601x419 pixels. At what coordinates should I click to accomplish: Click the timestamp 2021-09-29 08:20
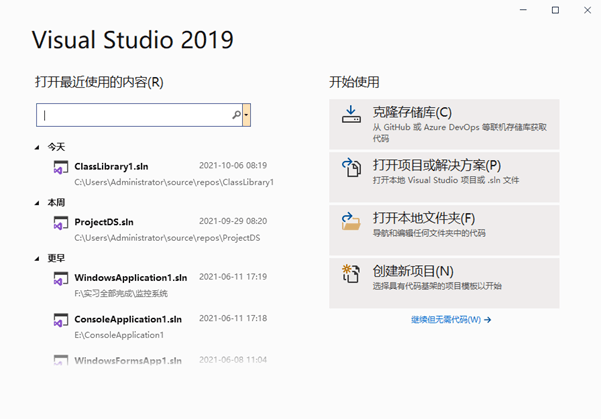pyautogui.click(x=233, y=221)
